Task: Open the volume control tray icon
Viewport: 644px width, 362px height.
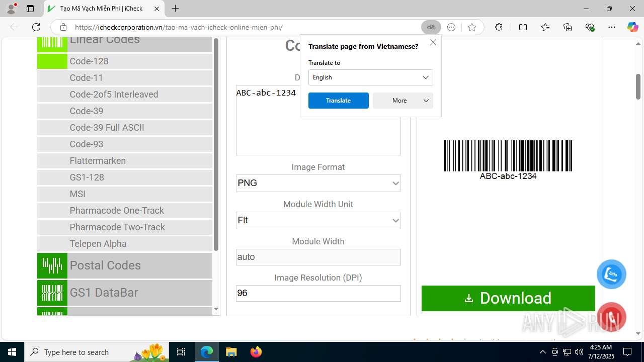Action: coord(579,352)
